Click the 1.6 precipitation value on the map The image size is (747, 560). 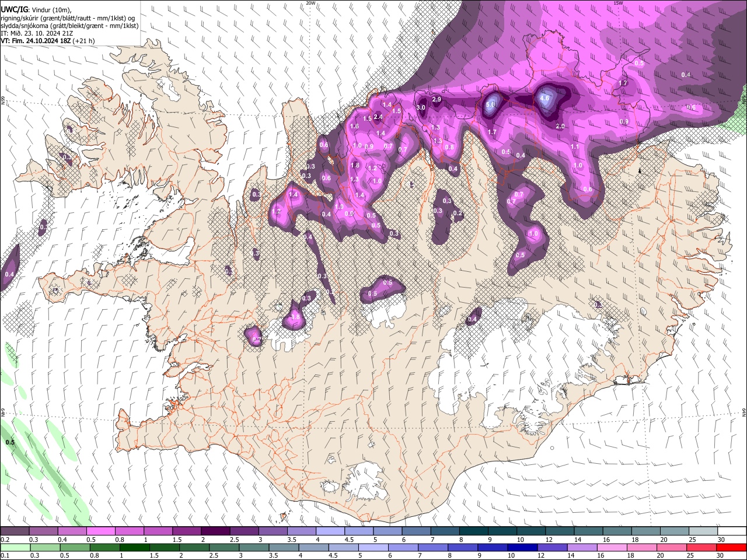(x=354, y=127)
